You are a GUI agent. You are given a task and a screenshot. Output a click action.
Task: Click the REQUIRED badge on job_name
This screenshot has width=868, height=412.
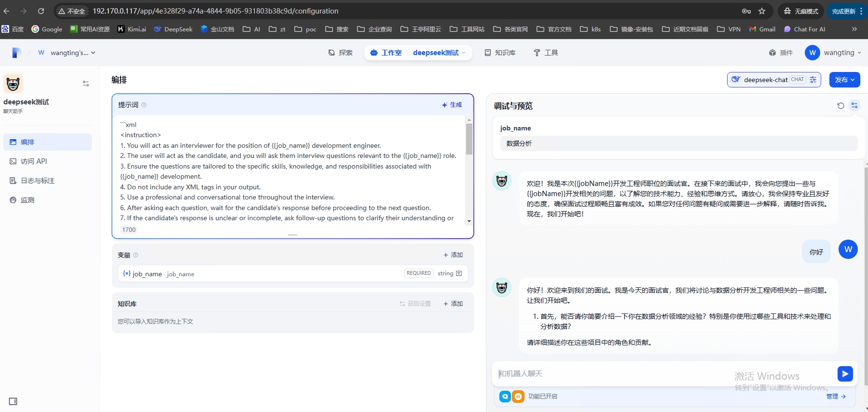tap(418, 273)
